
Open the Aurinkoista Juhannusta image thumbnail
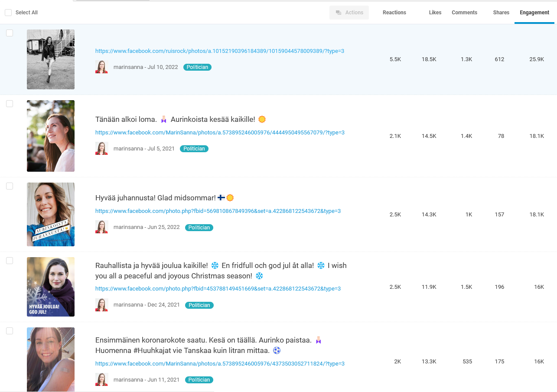[51, 214]
